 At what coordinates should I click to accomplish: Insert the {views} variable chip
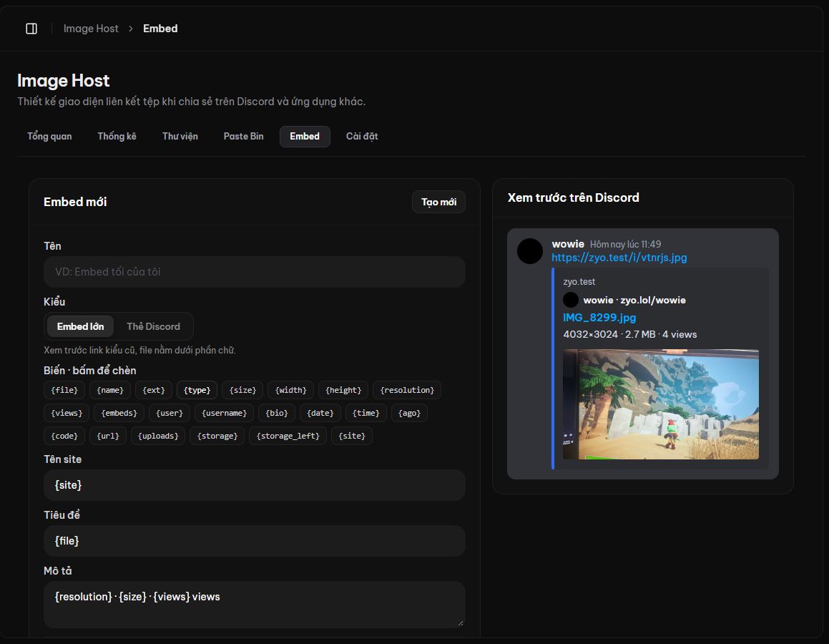click(67, 413)
